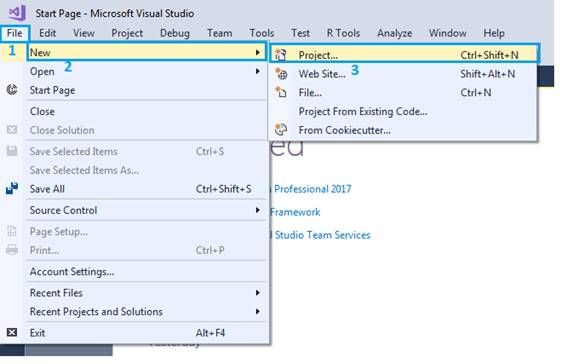Open the Professional 2017 link
569x364 pixels.
pyautogui.click(x=312, y=189)
